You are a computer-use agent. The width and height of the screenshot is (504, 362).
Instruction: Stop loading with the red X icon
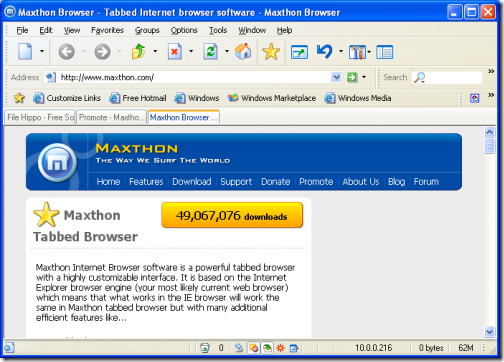point(175,51)
